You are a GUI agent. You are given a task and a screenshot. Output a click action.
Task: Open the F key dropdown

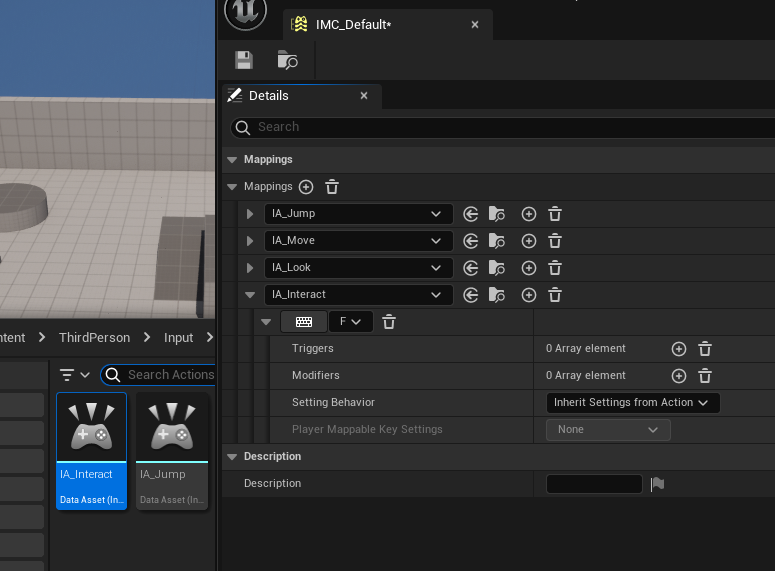pyautogui.click(x=350, y=322)
